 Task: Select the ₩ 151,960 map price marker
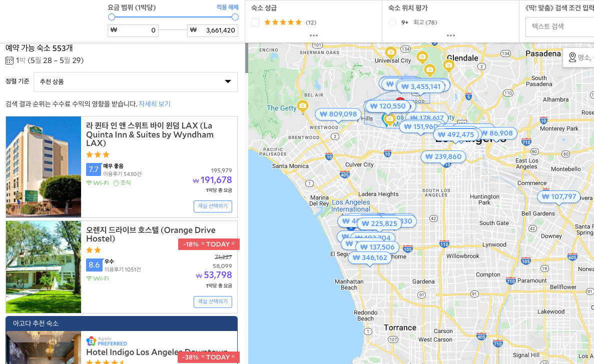pos(420,127)
